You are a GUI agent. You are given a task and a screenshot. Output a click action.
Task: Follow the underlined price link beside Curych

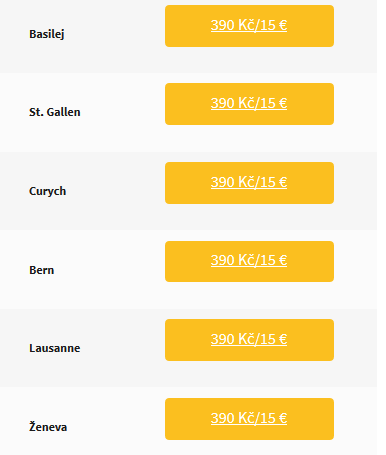(249, 182)
